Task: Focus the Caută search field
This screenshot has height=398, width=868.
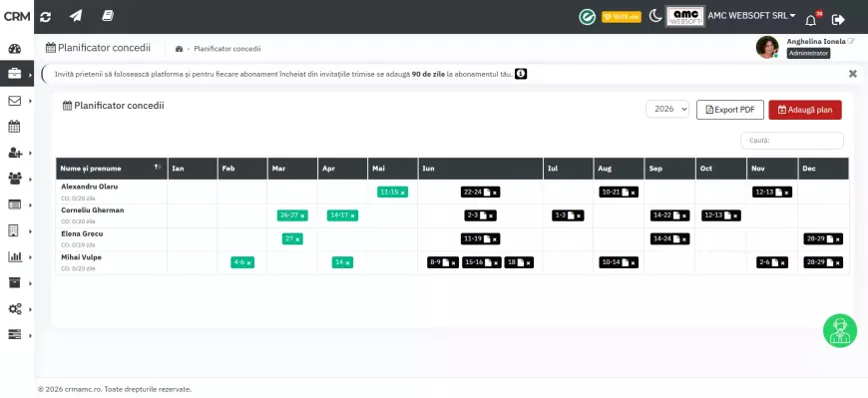Action: pos(791,141)
